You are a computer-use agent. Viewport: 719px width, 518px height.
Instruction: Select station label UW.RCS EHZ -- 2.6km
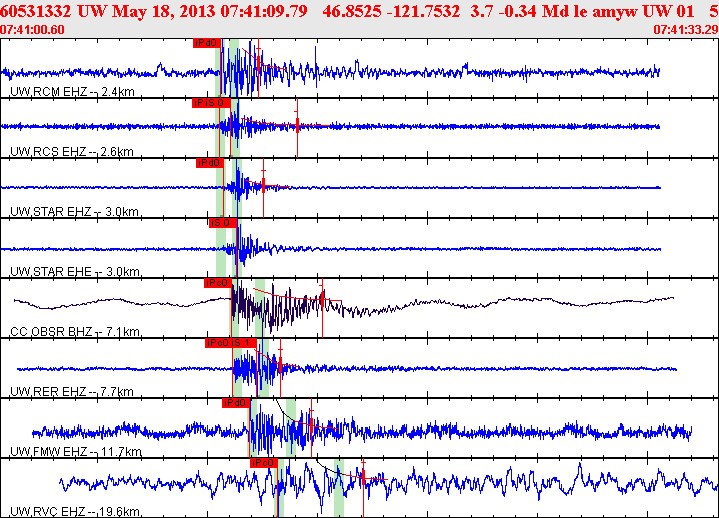(x=72, y=152)
